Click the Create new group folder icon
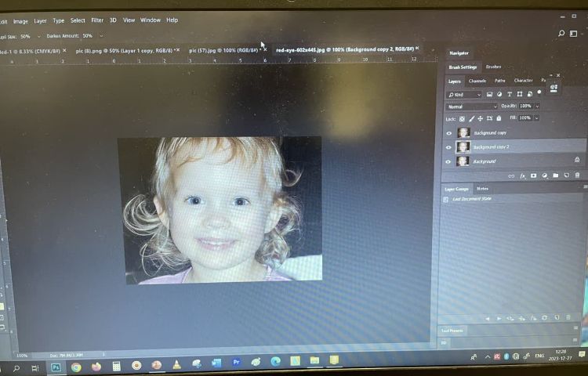The image size is (588, 376). pyautogui.click(x=555, y=175)
